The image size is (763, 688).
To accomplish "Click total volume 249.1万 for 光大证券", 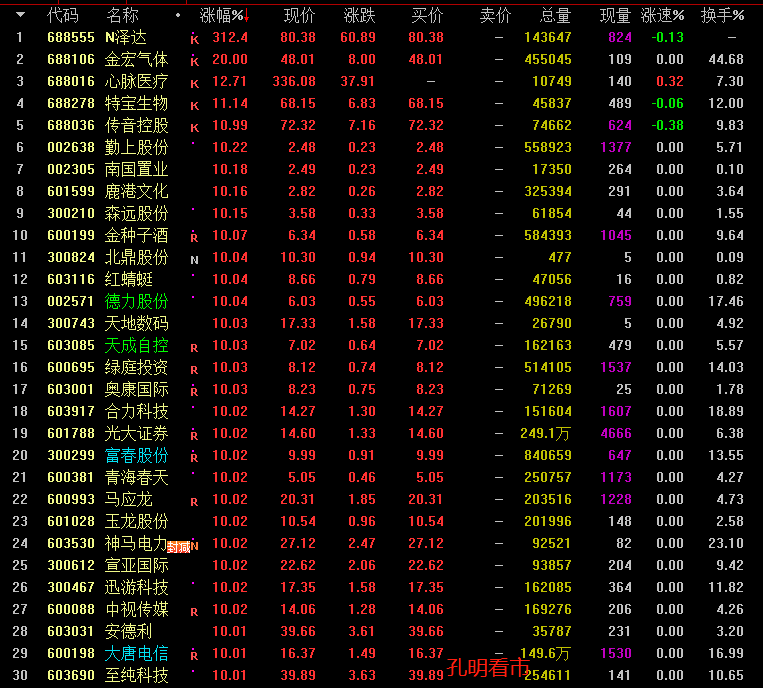I will (545, 433).
